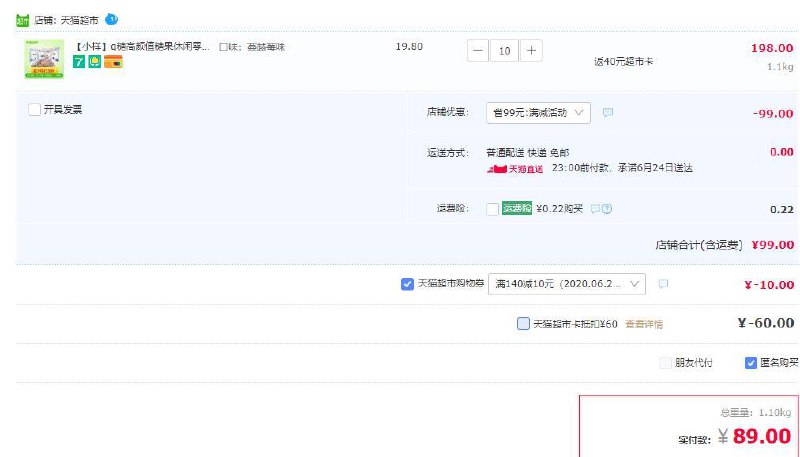Click the unit price 19.80
Viewport: 800px width, 457px height.
tap(409, 46)
